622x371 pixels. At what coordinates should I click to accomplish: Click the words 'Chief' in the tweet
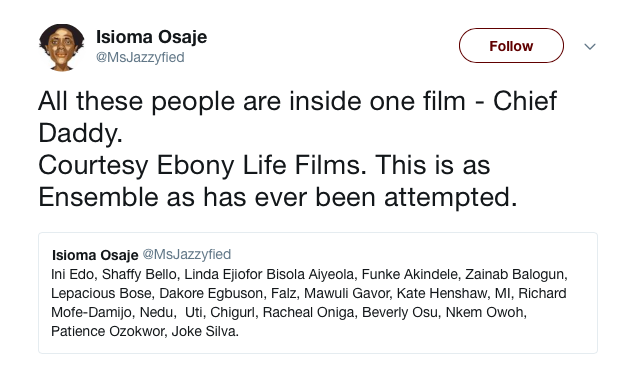point(525,101)
